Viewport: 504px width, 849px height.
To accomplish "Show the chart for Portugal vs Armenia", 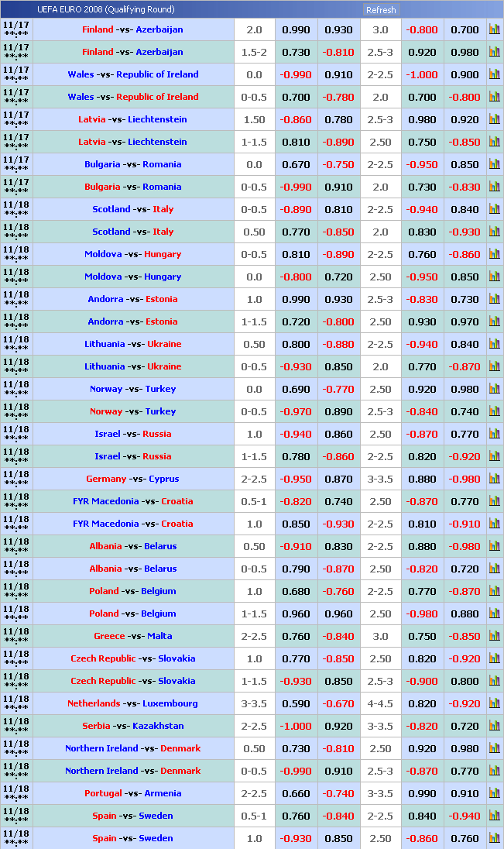I will click(x=494, y=793).
